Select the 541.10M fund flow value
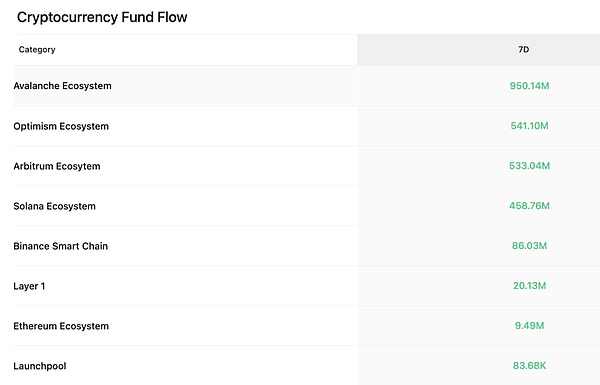The width and height of the screenshot is (600, 385). click(x=529, y=126)
